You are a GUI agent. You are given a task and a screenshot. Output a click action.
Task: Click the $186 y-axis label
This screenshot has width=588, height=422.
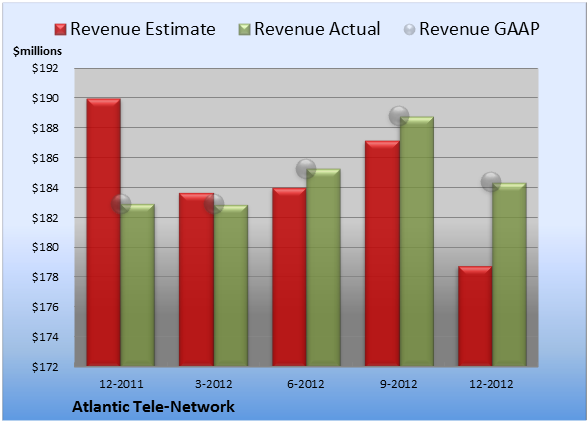pos(45,158)
